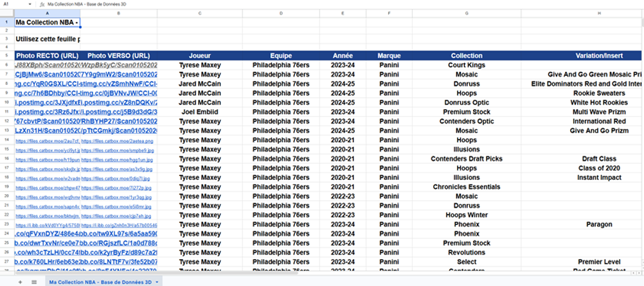The image size is (644, 286).
Task: Add a new sheet with plus icon
Action: (20, 282)
